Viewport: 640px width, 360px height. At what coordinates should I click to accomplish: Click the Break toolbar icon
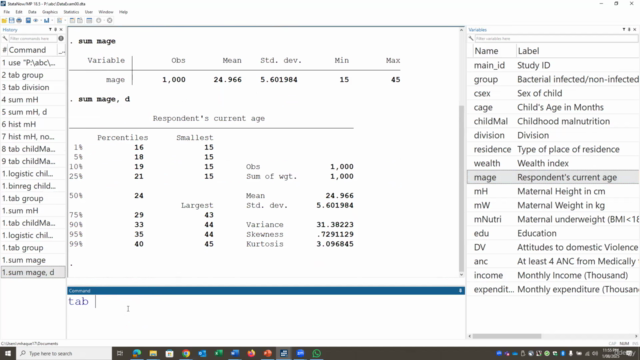pos(109,20)
